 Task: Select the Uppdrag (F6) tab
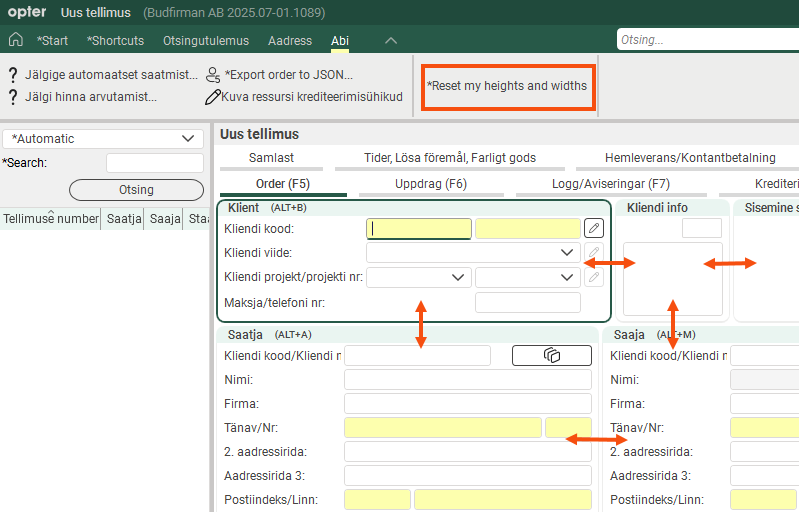[430, 184]
